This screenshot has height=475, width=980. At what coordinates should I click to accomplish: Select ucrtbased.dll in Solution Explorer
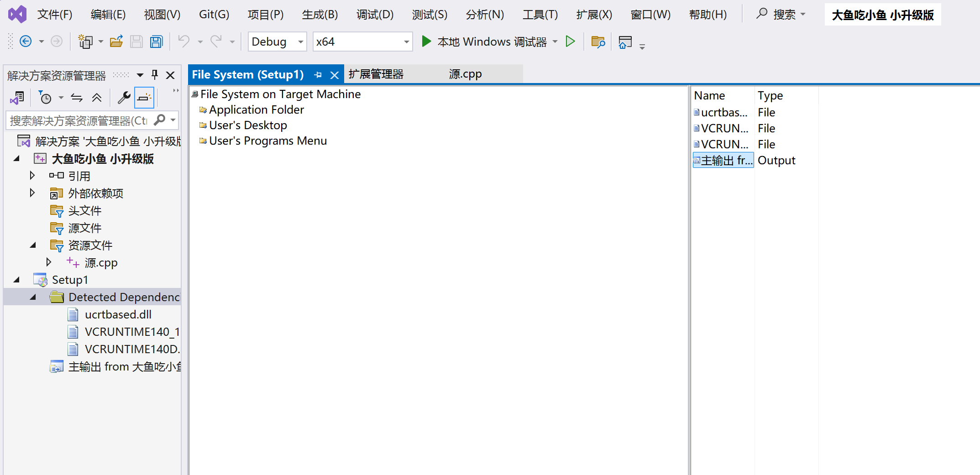(118, 314)
